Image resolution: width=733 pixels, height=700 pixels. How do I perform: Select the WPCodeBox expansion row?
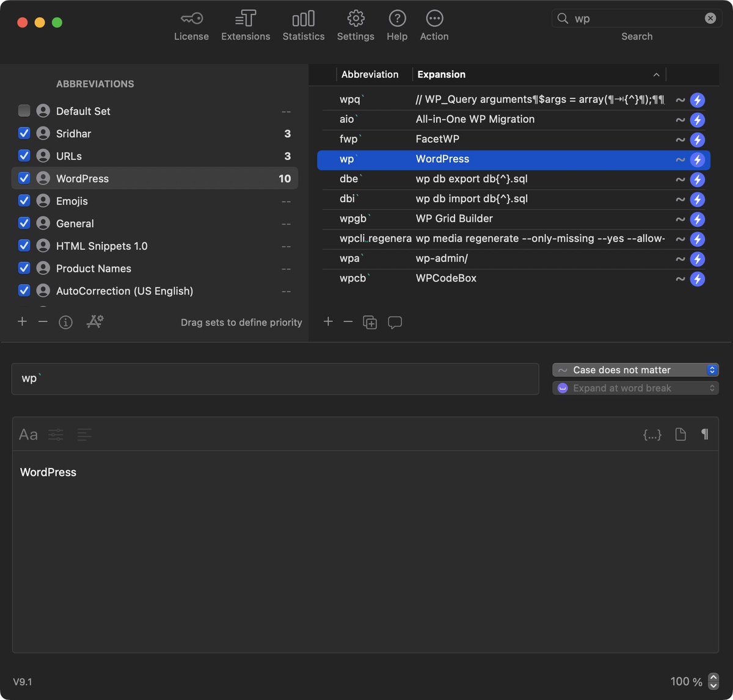(514, 279)
